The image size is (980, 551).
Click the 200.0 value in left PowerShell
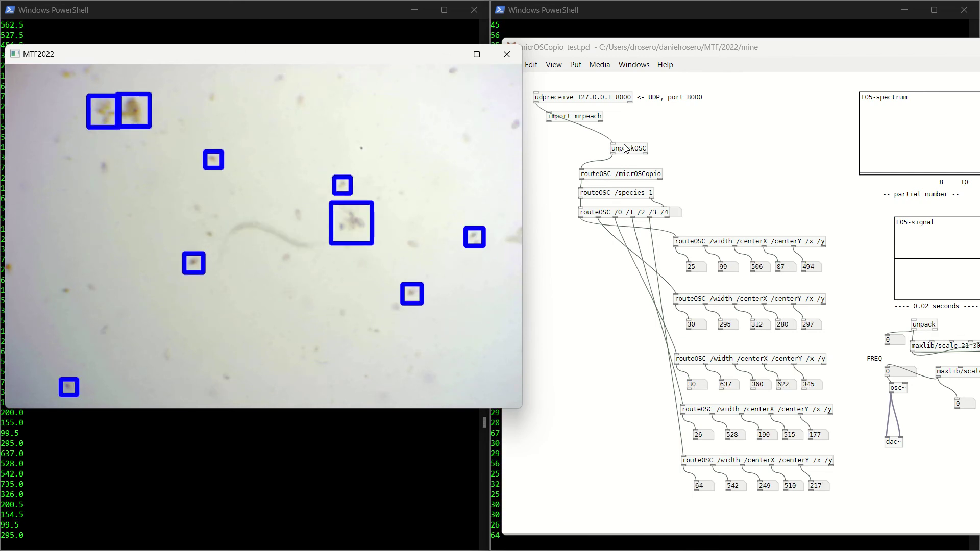pos(12,413)
